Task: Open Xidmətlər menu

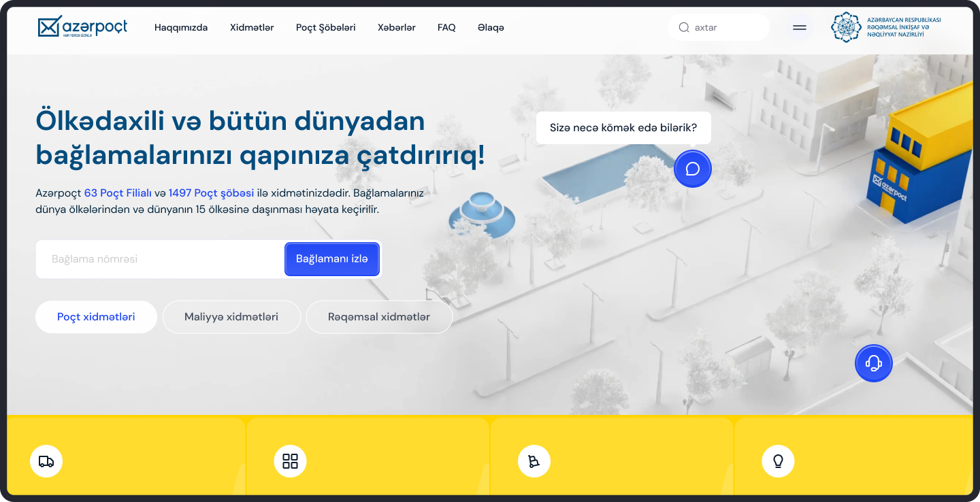Action: tap(252, 28)
